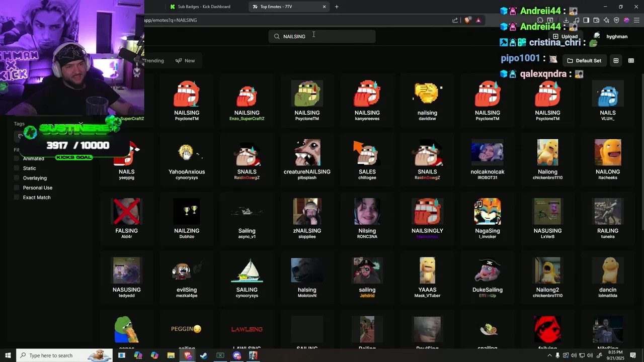This screenshot has height=362, width=644.
Task: Open author link davidlxw
Action: (427, 119)
